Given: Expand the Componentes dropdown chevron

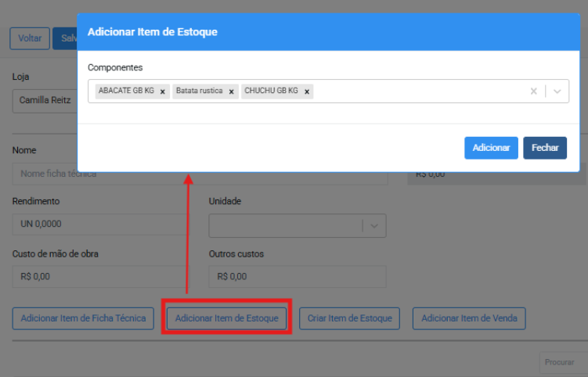Looking at the screenshot, I should click(x=557, y=92).
